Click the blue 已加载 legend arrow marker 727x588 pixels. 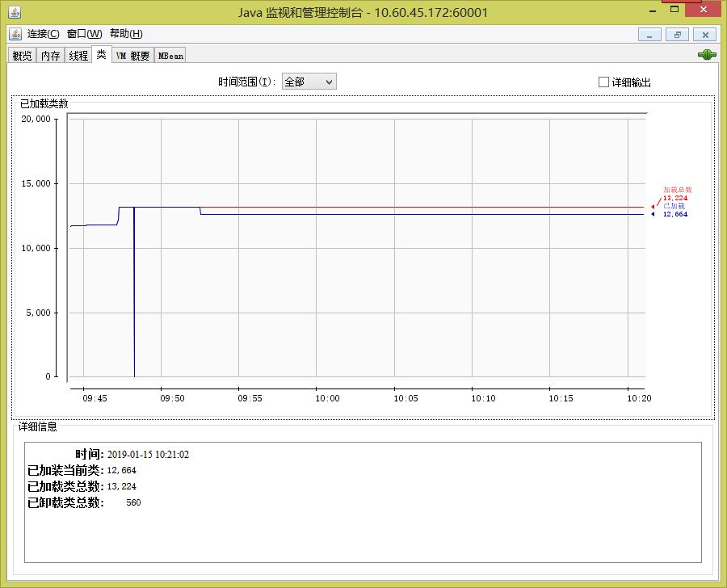[x=653, y=214]
